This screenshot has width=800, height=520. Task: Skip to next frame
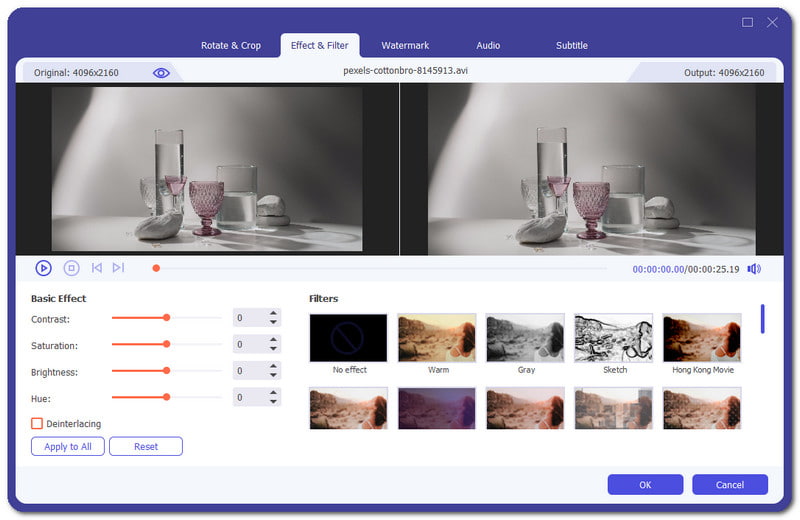click(118, 268)
